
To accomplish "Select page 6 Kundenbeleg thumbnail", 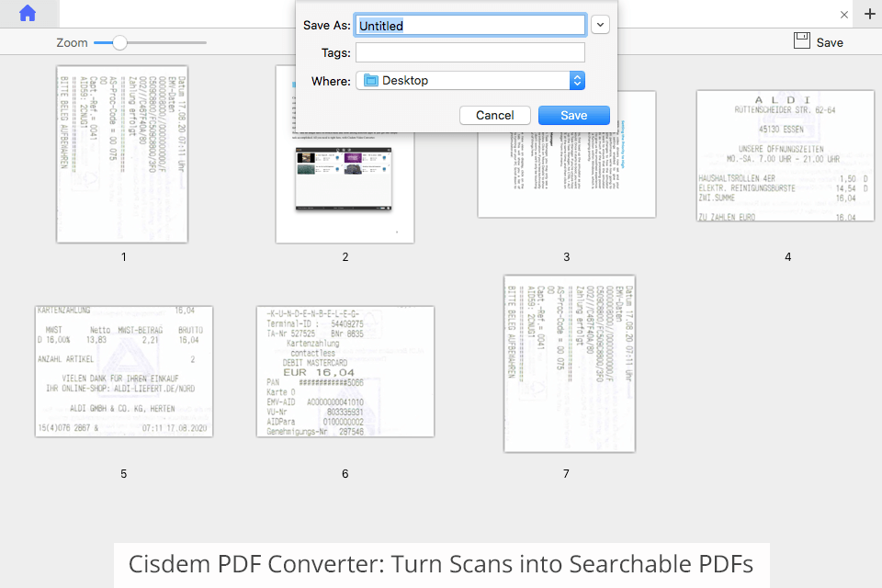I will pos(345,371).
